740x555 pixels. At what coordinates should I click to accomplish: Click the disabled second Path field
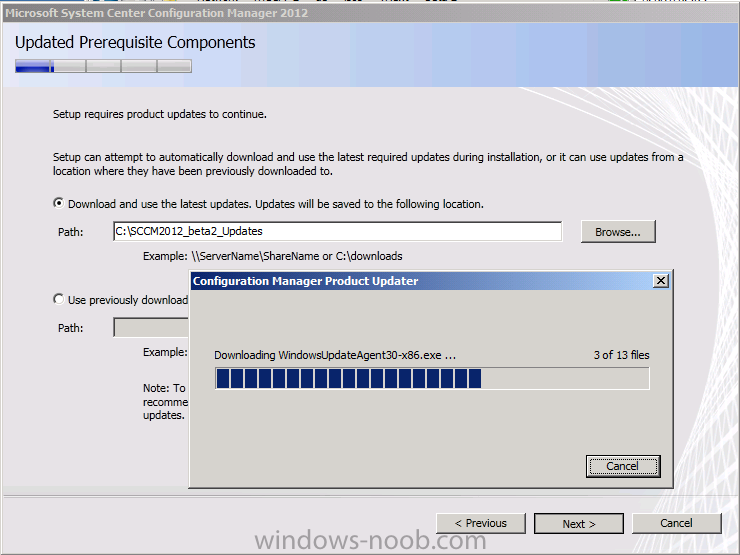[151, 328]
